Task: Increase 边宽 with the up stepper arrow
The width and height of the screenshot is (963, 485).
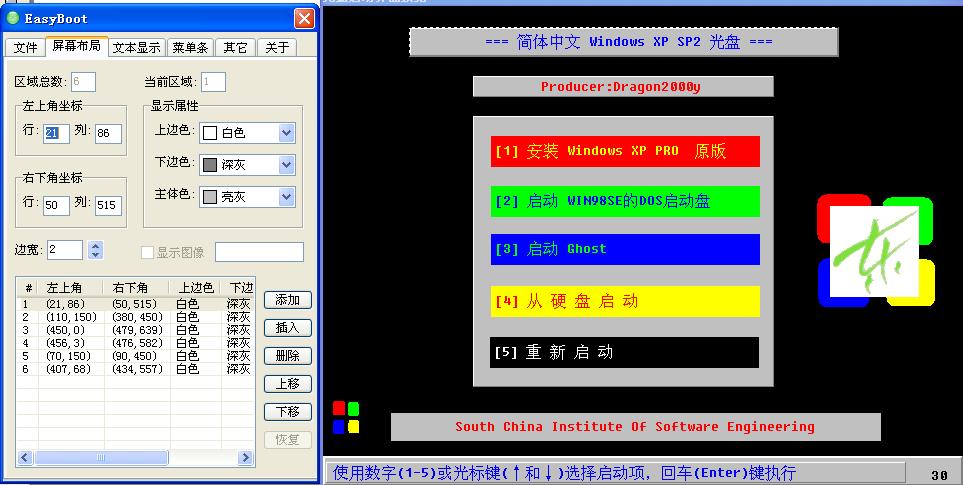Action: point(95,245)
